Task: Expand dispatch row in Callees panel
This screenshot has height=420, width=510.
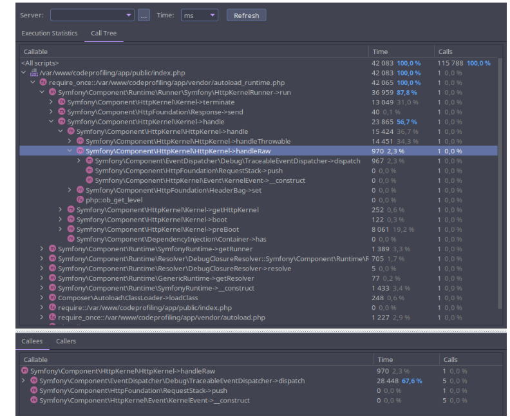Action: coord(23,380)
